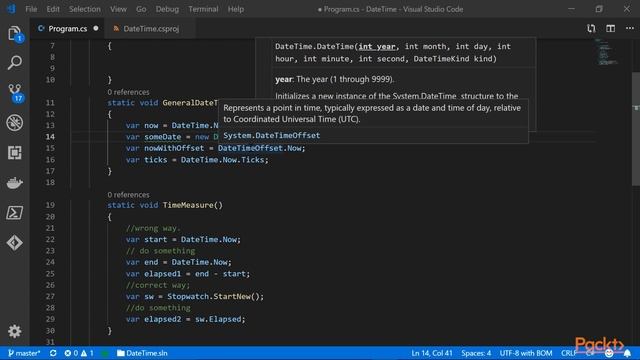Screen dimensions: 640x360
Task: Click the VS Code logo icon
Action: point(11,9)
